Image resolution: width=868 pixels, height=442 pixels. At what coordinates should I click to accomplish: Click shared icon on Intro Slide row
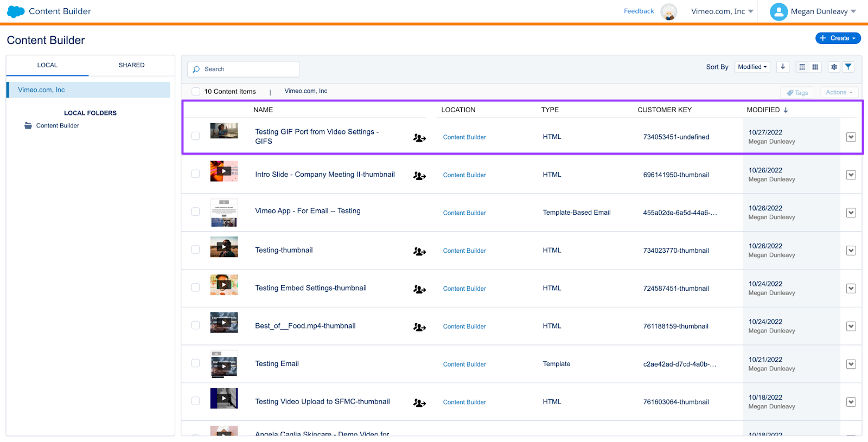pos(419,176)
